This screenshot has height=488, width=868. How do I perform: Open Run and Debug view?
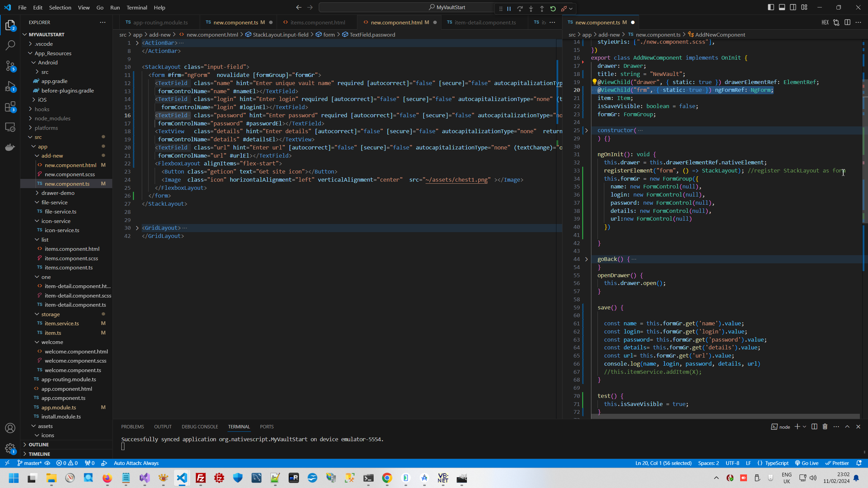point(10,86)
